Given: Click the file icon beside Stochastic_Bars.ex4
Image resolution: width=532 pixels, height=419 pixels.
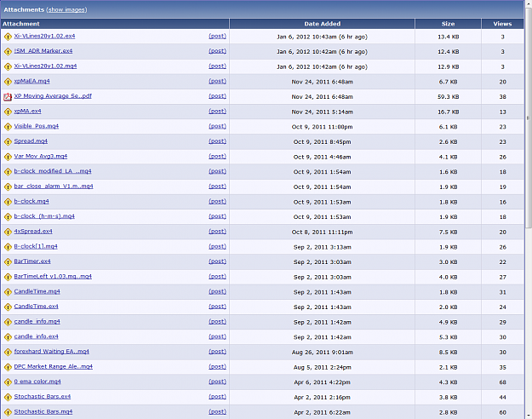Looking at the screenshot, I should click(8, 397).
